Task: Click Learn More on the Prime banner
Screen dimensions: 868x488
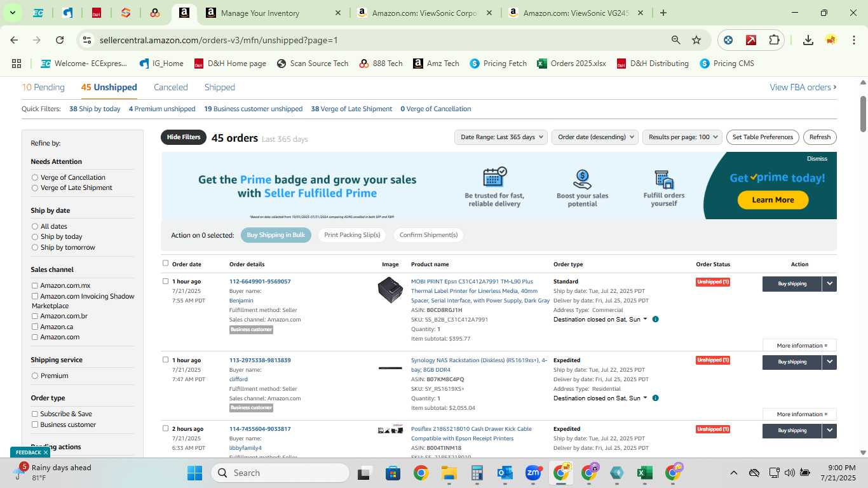Action: (x=773, y=200)
